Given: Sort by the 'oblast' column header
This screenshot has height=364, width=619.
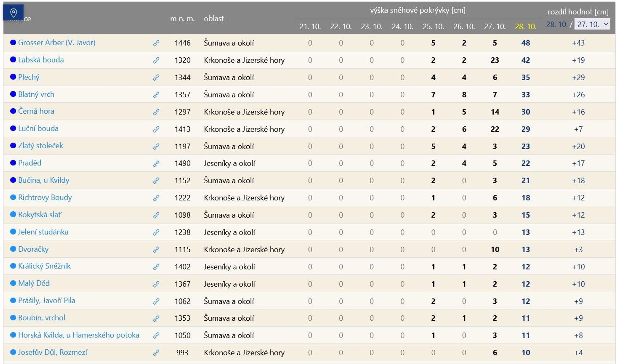Looking at the screenshot, I should click(x=214, y=19).
